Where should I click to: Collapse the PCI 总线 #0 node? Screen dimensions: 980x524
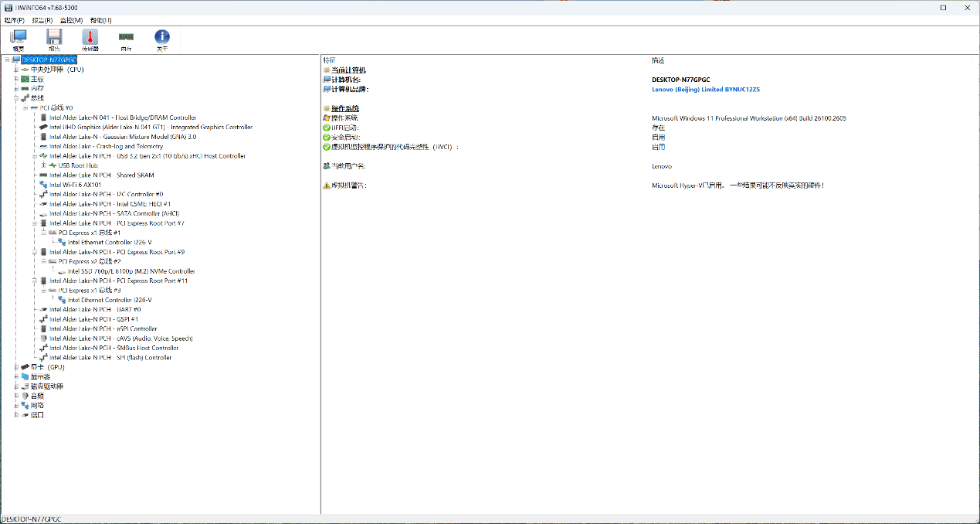coord(25,108)
